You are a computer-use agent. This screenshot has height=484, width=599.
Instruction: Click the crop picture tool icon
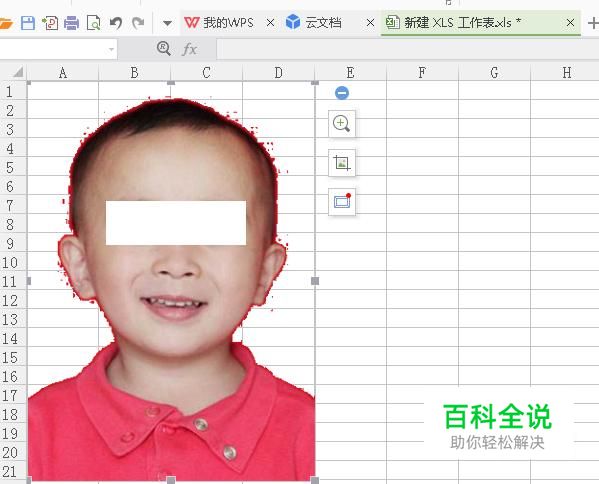[342, 163]
